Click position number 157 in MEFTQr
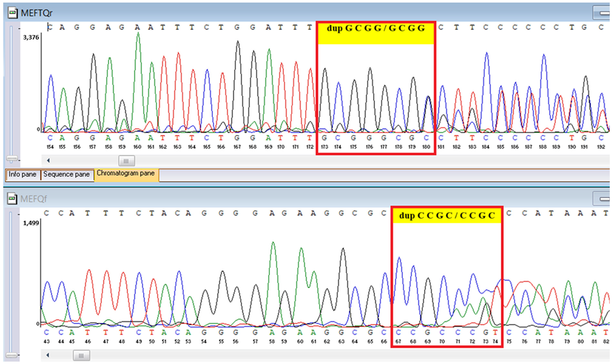Viewport: 612px width, 364px height. [x=93, y=146]
